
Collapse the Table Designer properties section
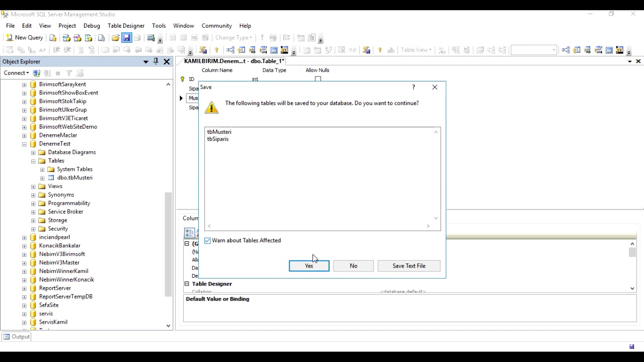(x=187, y=284)
